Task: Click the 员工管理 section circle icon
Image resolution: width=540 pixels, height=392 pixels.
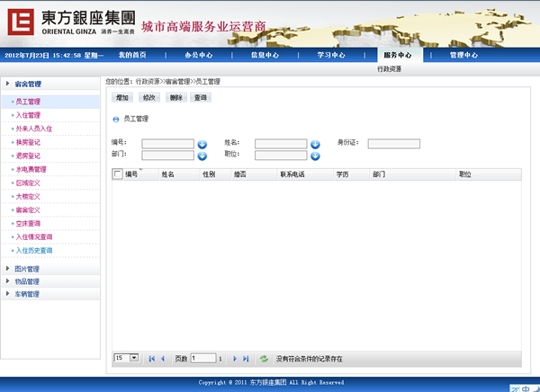Action: click(116, 120)
